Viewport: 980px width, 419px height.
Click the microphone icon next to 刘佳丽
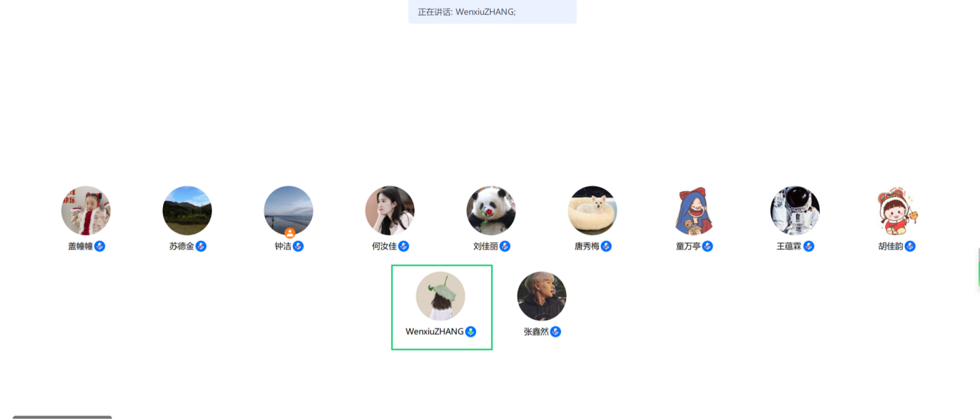coord(505,246)
